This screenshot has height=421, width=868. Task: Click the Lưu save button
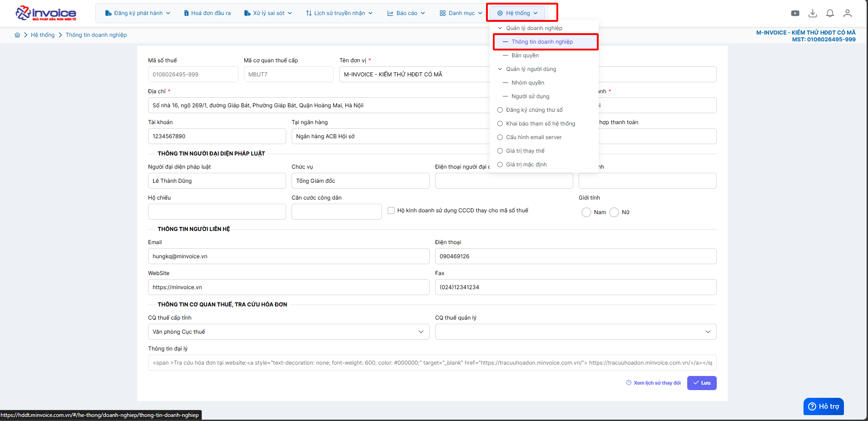[702, 383]
